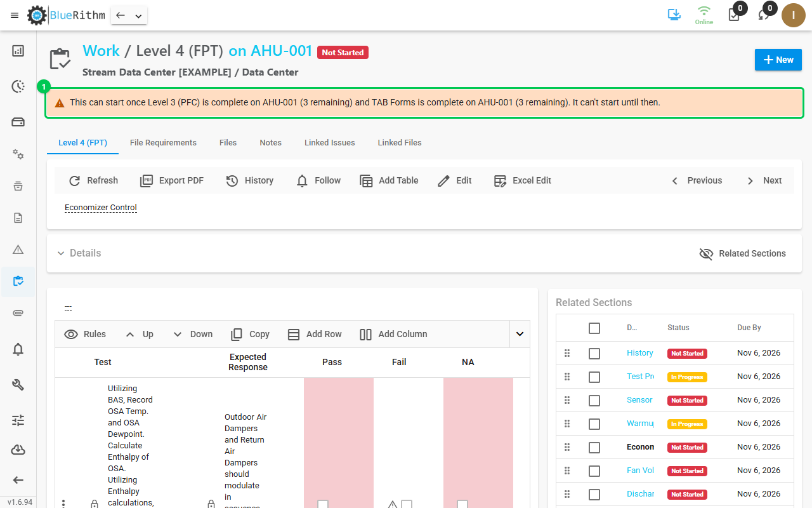Open the table toolbar overflow chevron
This screenshot has height=508, width=812.
520,334
